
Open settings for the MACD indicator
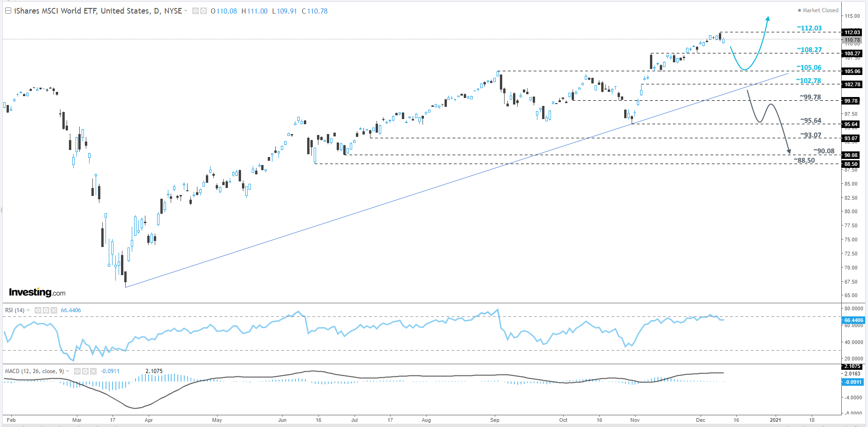pyautogui.click(x=85, y=371)
